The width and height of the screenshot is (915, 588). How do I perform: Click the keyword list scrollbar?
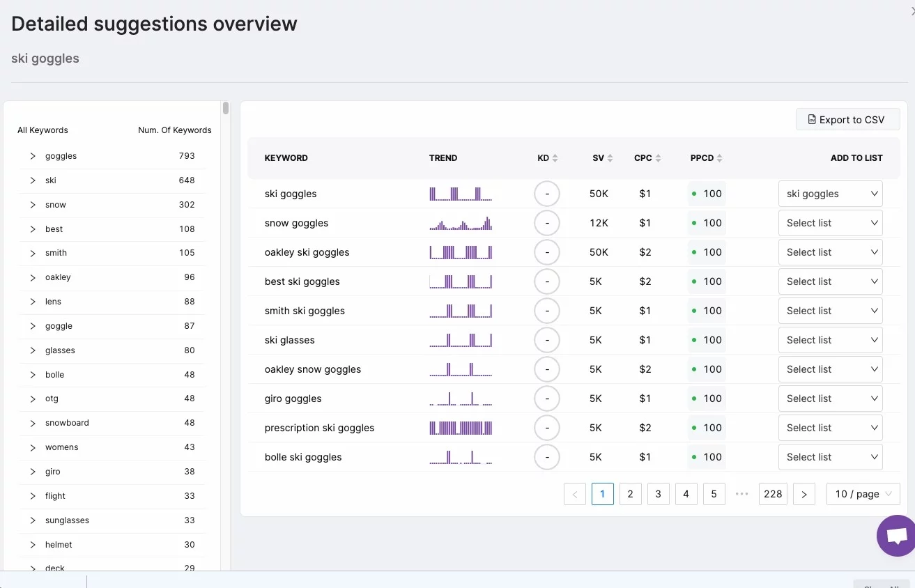[x=226, y=109]
